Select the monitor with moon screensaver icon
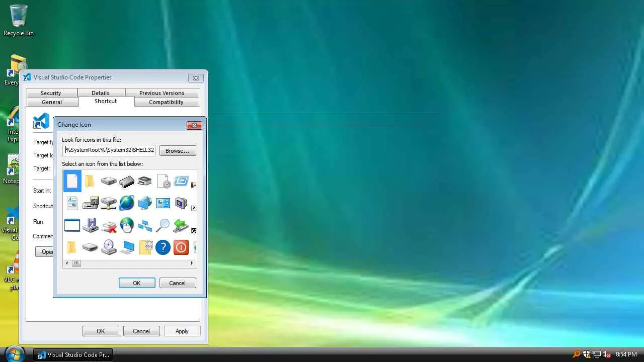The image size is (644, 362). pos(181,203)
